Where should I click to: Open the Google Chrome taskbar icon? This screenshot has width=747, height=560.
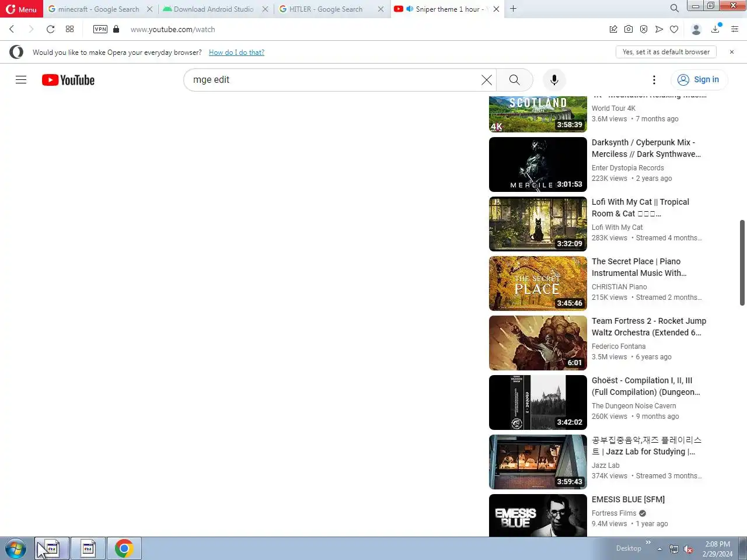point(124,548)
